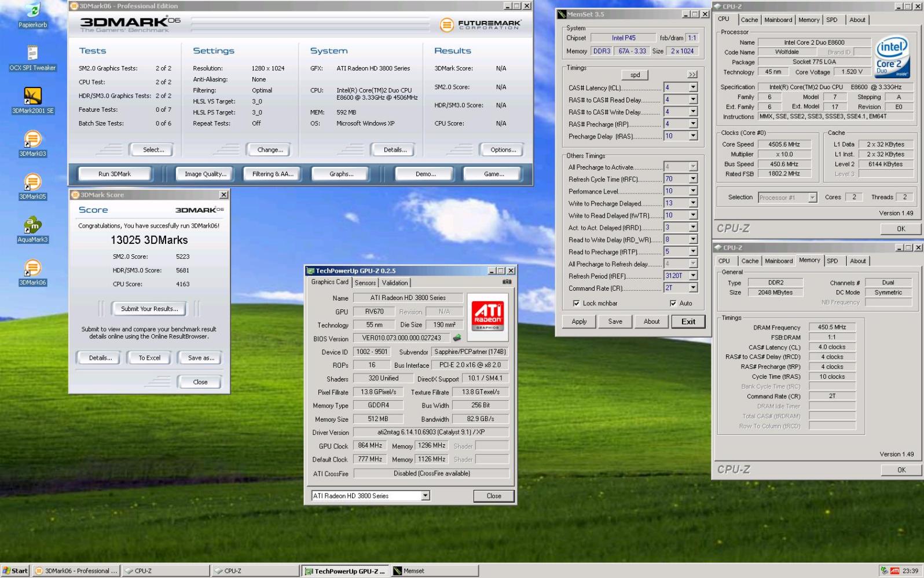Viewport: 924px width, 578px height.
Task: Click the Options... button under Results
Action: (x=503, y=149)
